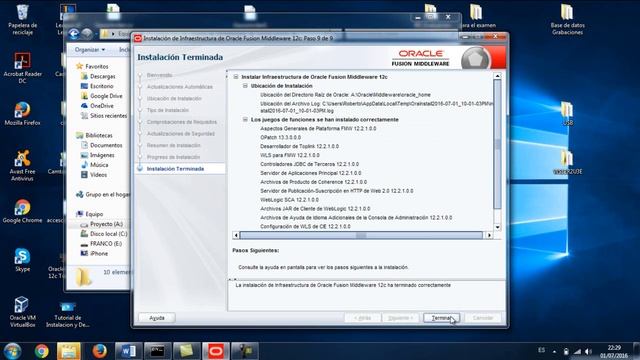Open File Explorer from the taskbar
This screenshot has height=360, width=640.
coord(69,351)
